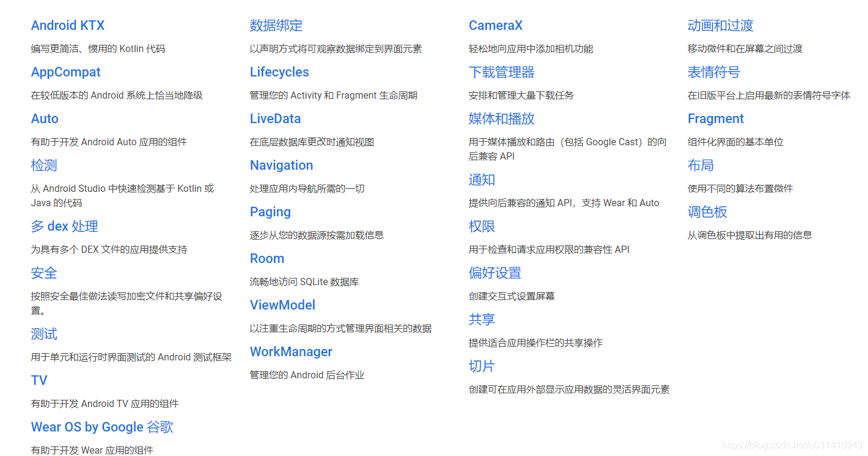Go to the Navigation link

282,166
